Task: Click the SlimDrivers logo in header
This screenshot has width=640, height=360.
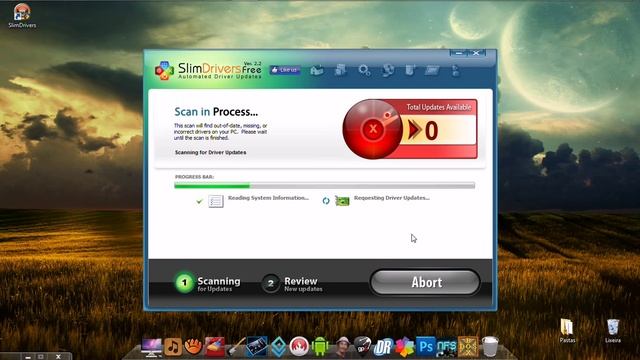Action: pyautogui.click(x=208, y=71)
